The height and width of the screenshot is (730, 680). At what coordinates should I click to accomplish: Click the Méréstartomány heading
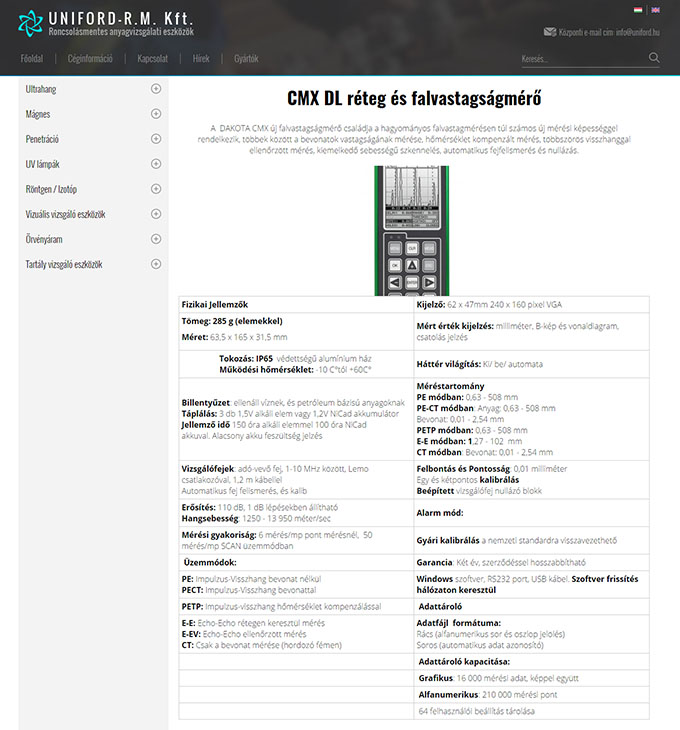(450, 386)
